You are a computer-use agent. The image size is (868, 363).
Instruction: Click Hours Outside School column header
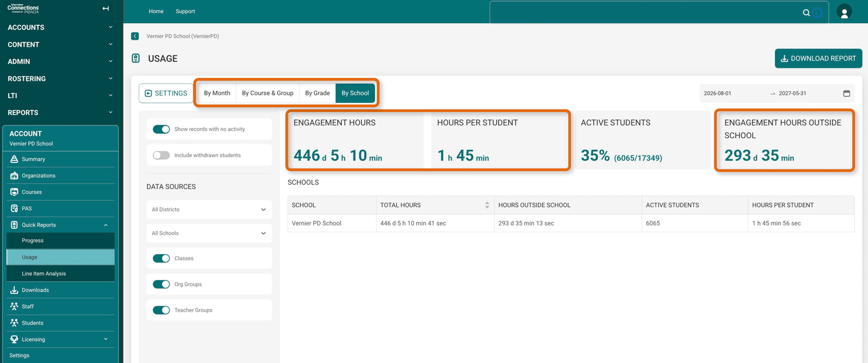568,205
